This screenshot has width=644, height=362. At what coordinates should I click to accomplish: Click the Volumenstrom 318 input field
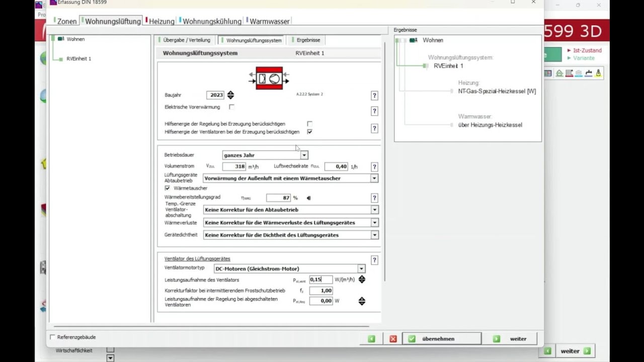click(x=234, y=166)
